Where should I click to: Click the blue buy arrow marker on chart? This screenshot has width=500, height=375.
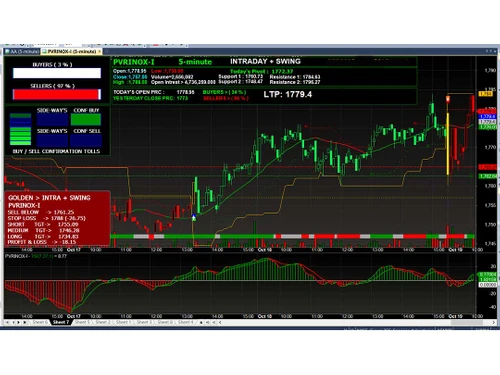194,217
